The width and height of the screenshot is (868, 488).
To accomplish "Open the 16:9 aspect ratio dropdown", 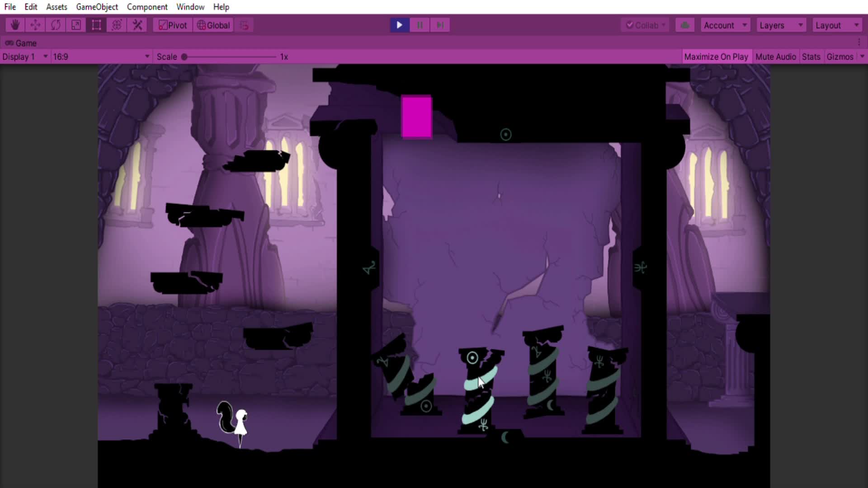I will (101, 57).
